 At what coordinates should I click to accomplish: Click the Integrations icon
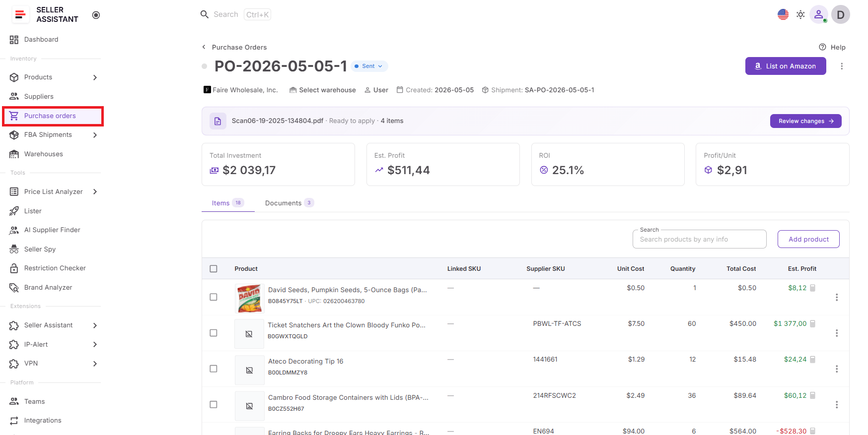click(x=14, y=421)
